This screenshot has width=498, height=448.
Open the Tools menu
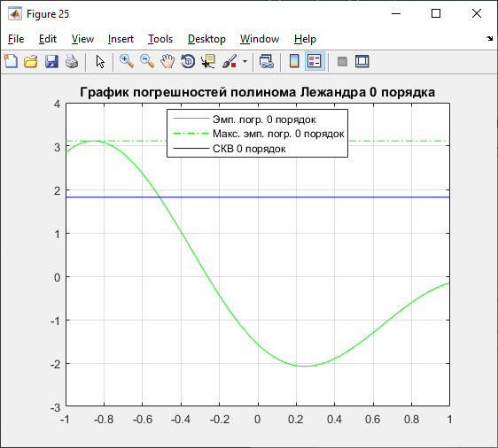click(160, 39)
